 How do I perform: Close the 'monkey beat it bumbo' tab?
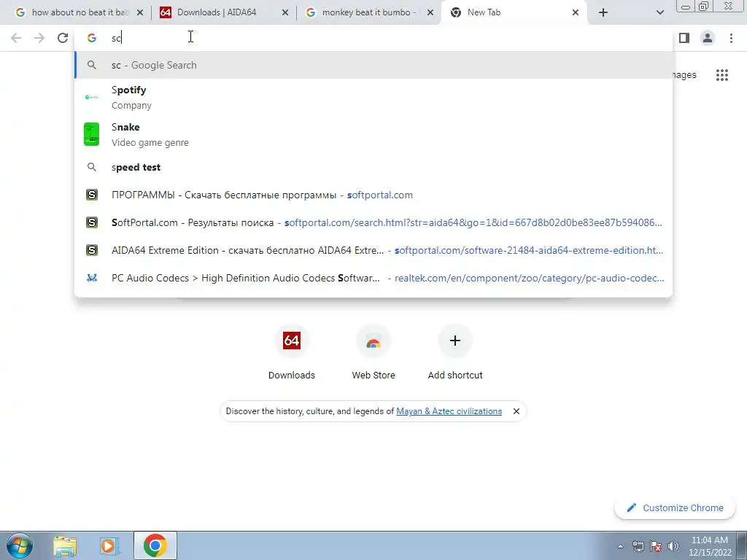pos(430,13)
